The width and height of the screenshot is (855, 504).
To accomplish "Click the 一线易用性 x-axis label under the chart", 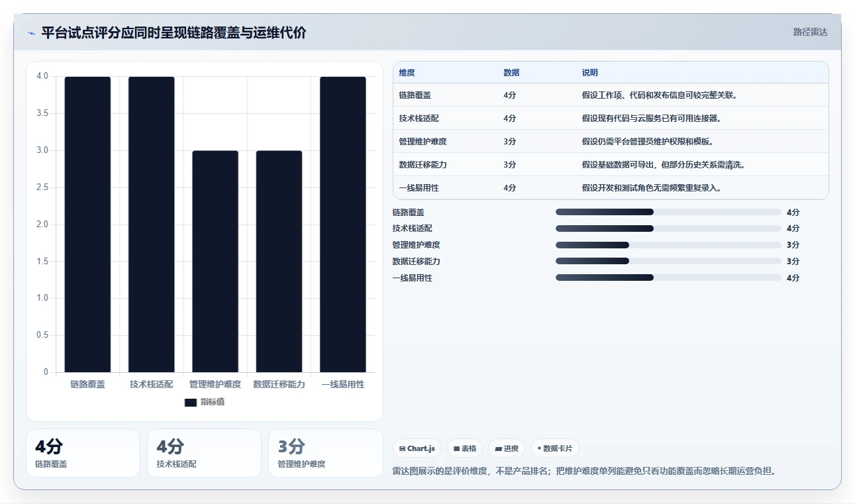I will point(343,384).
